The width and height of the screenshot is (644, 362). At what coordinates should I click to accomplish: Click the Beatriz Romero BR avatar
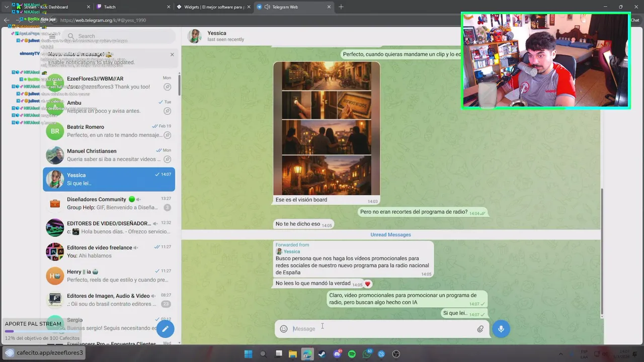(55, 131)
